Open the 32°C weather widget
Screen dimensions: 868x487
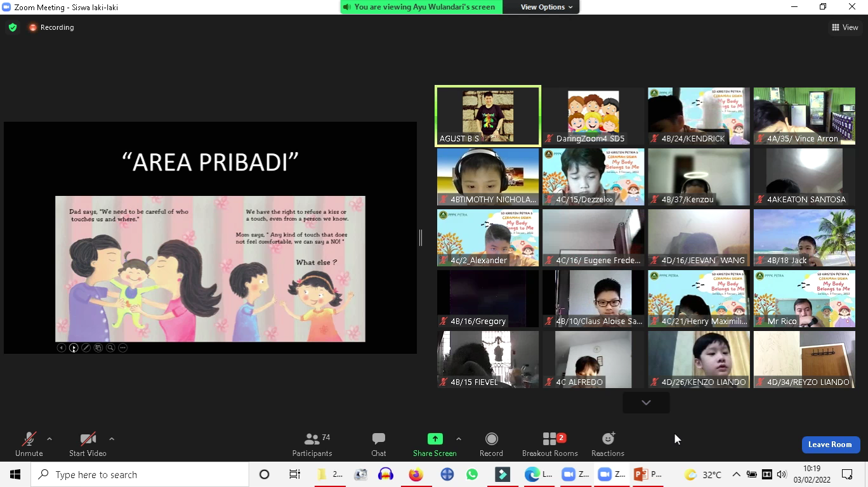click(x=703, y=474)
